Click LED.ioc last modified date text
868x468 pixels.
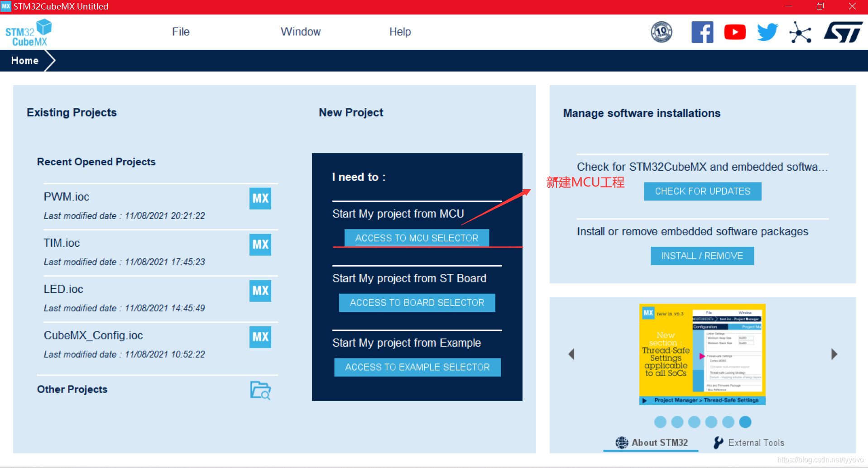click(125, 308)
